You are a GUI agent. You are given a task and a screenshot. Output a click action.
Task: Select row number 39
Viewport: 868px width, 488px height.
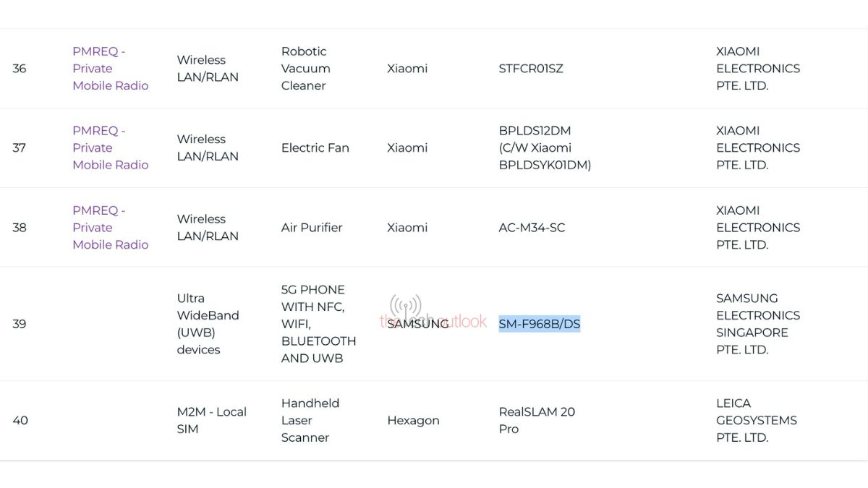click(x=20, y=324)
